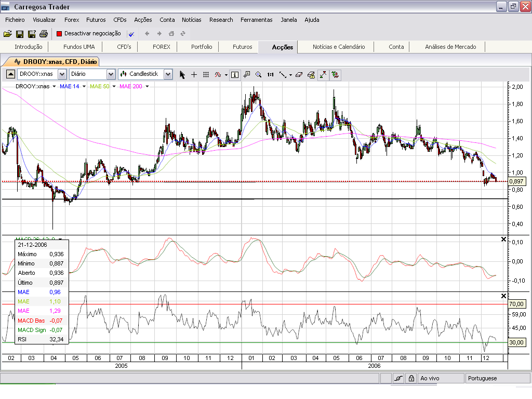Close the MACD indicator panel
Image resolution: width=532 pixels, height=399 pixels.
(x=503, y=239)
